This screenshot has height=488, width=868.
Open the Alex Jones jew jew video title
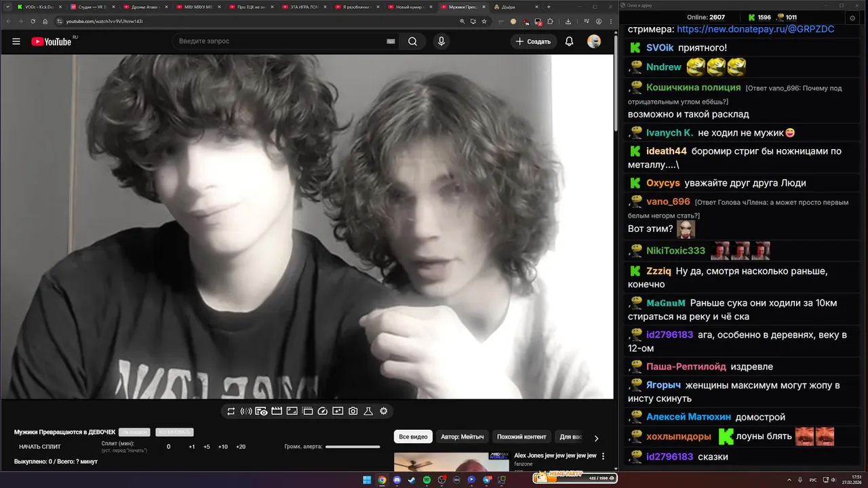[555, 455]
